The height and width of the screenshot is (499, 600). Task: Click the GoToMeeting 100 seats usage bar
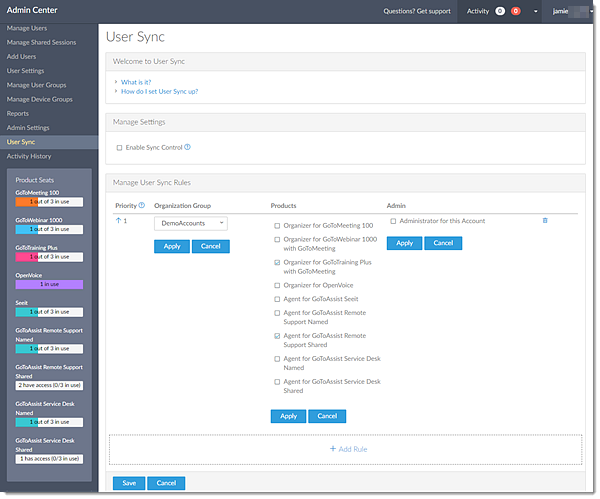[x=49, y=202]
